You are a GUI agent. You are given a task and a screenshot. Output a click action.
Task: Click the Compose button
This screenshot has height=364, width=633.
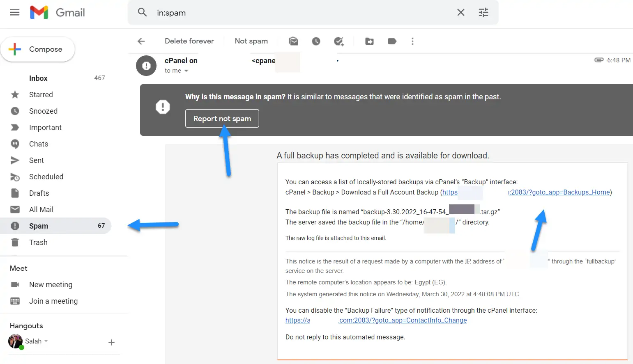click(x=38, y=49)
